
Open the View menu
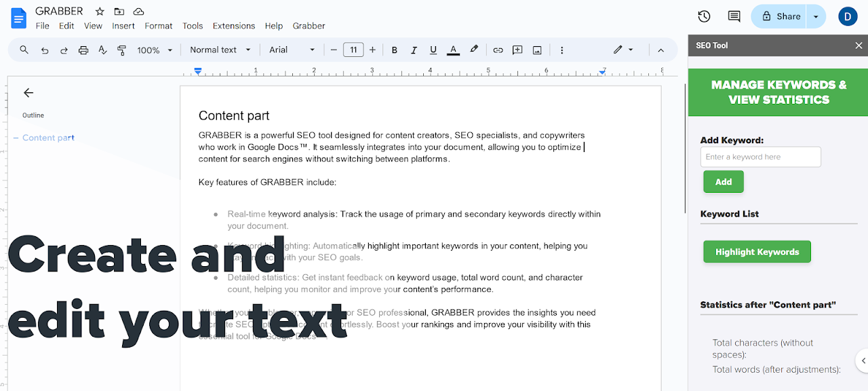pos(93,26)
